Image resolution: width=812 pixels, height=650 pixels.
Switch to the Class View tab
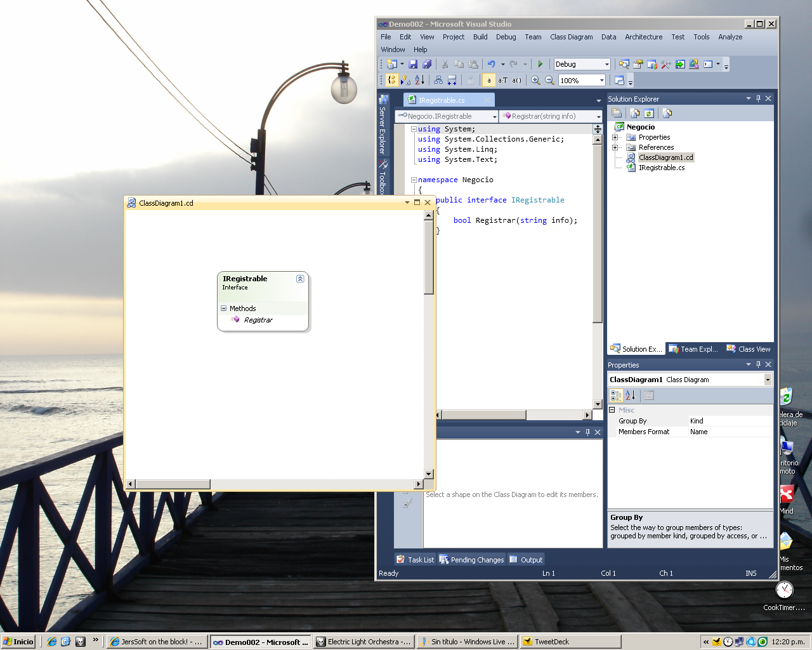[x=749, y=349]
